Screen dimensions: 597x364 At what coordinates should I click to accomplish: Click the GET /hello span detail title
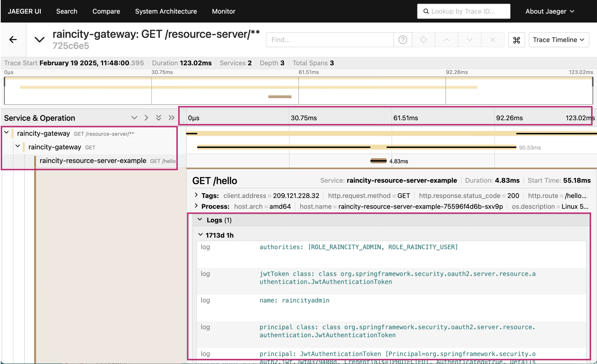(x=215, y=181)
